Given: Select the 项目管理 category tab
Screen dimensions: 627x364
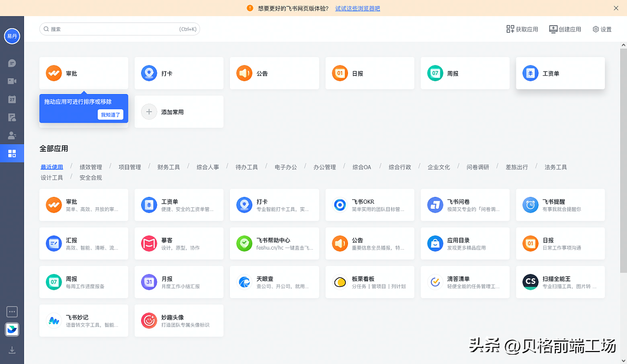Looking at the screenshot, I should coord(130,167).
